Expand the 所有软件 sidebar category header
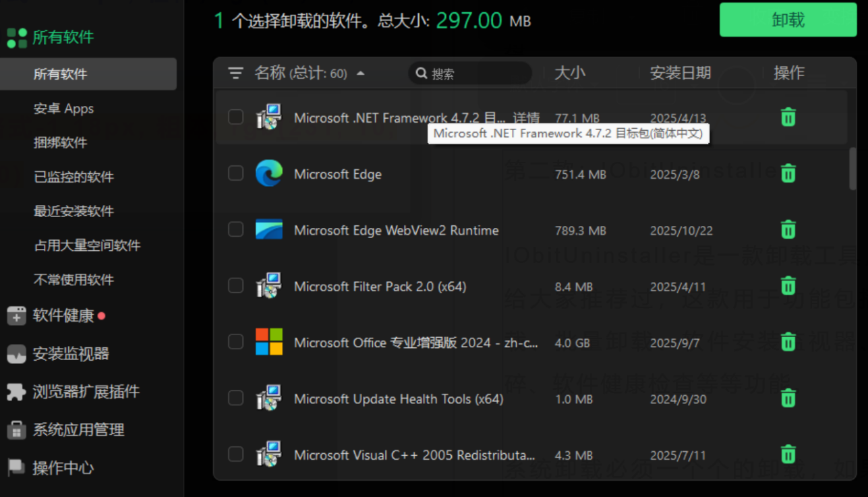868x497 pixels. 63,38
